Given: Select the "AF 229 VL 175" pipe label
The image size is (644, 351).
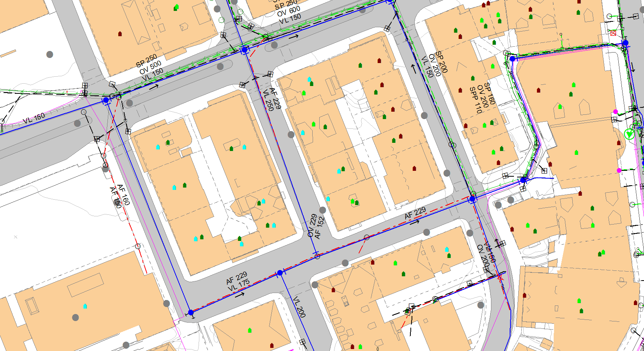Looking at the screenshot, I should (x=238, y=281).
